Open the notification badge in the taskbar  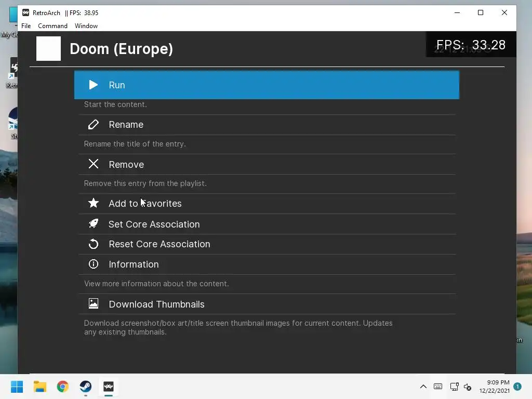(x=517, y=387)
